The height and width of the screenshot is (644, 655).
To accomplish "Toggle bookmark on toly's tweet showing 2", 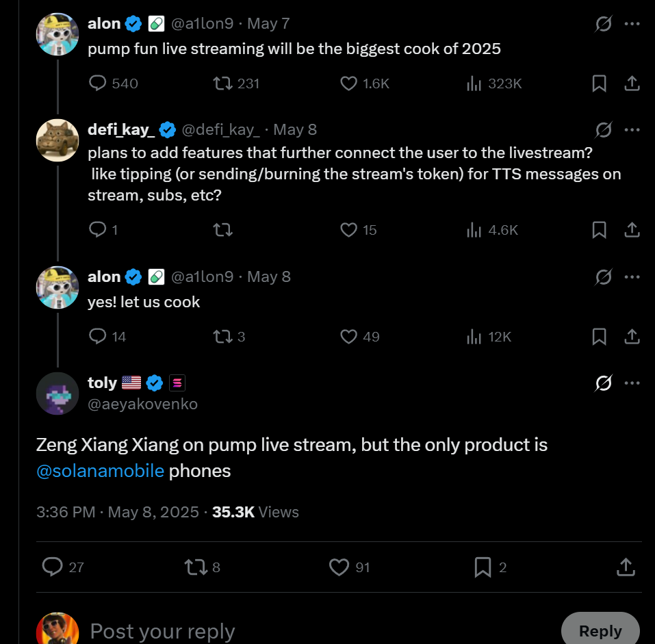I will (x=491, y=567).
